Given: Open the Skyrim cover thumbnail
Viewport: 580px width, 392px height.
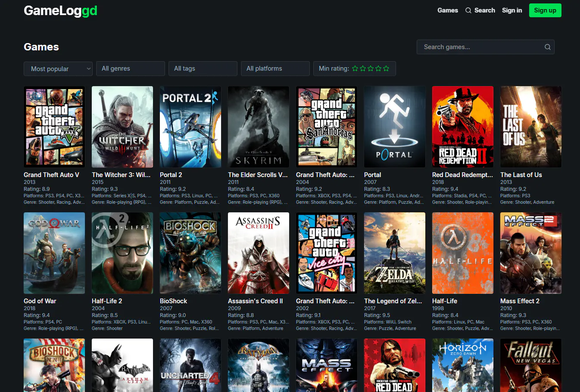Looking at the screenshot, I should pyautogui.click(x=259, y=127).
